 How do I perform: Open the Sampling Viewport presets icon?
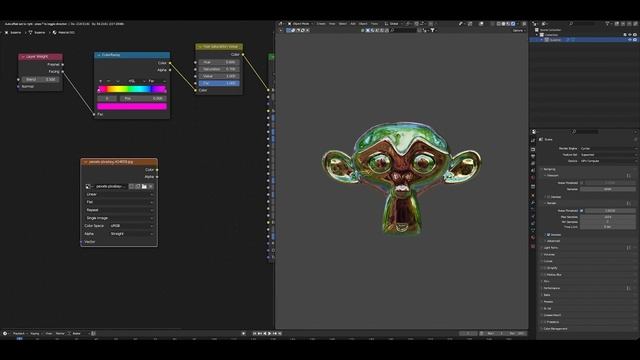pos(629,176)
